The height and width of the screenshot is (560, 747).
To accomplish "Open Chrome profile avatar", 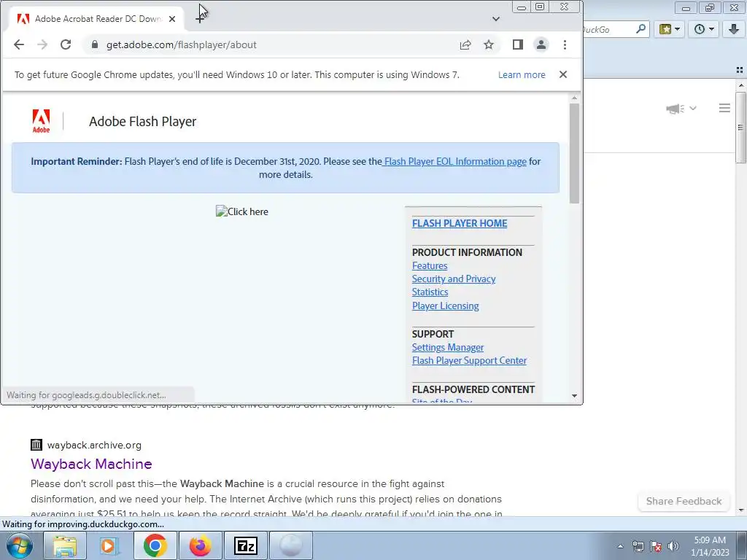I will coord(541,44).
